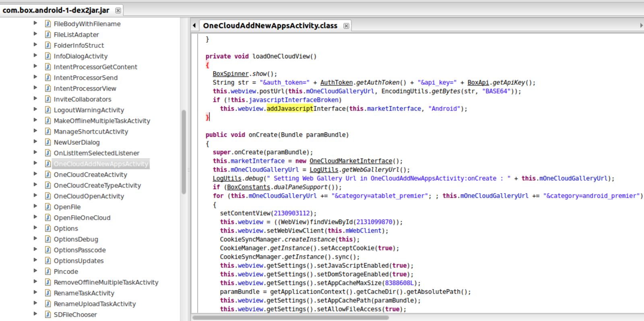Click the FolderInfoStruct class file icon
644x321 pixels.
(x=48, y=45)
